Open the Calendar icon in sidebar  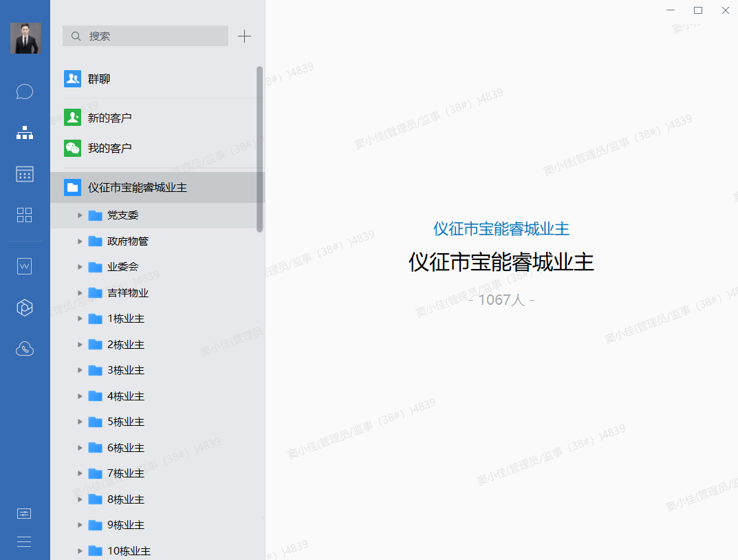pyautogui.click(x=25, y=174)
